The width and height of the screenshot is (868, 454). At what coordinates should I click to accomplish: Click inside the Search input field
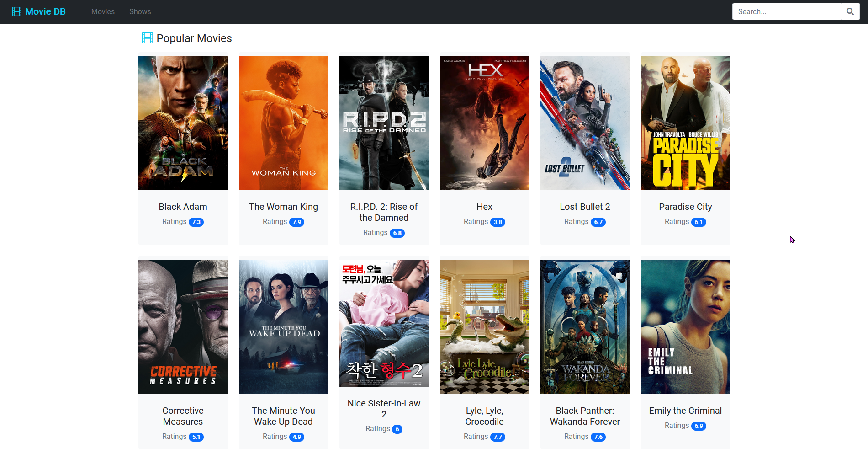tap(786, 11)
